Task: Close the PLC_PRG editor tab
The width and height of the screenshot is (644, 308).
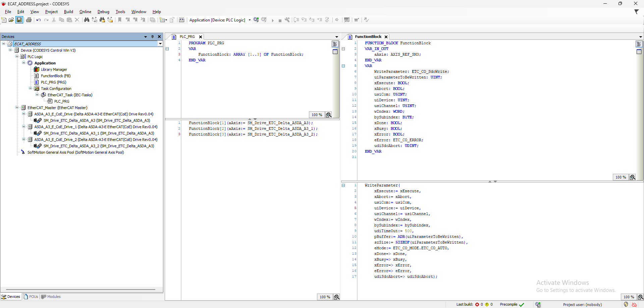Action: tap(201, 37)
